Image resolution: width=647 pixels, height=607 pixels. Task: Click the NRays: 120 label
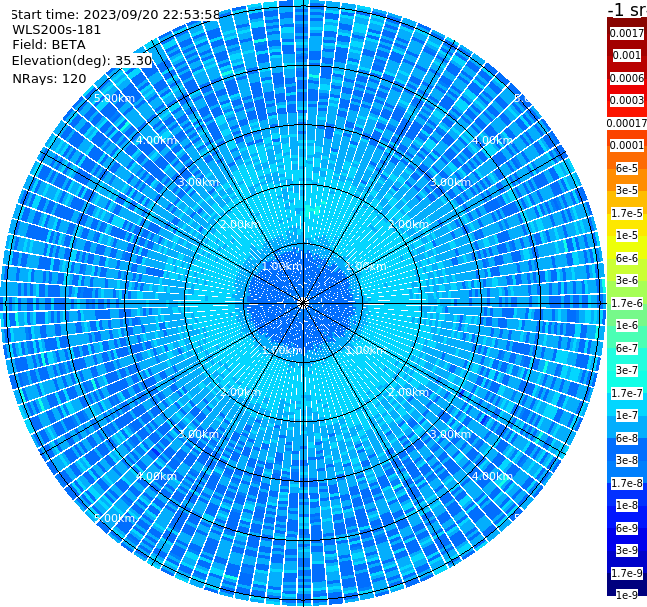point(49,78)
